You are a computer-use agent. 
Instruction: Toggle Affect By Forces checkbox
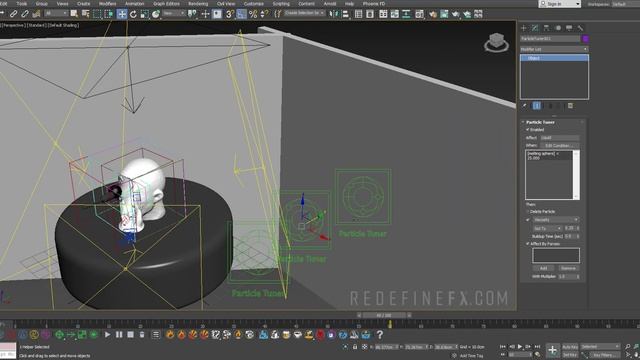[528, 244]
